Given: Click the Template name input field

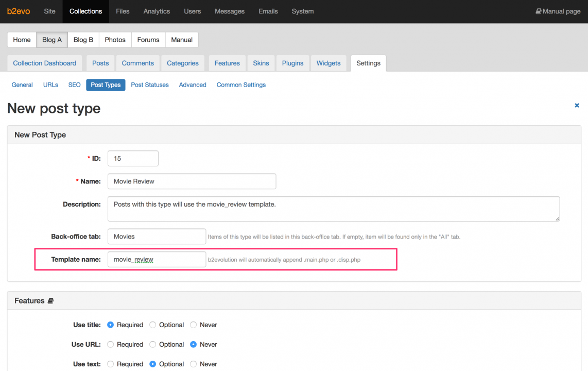Looking at the screenshot, I should pyautogui.click(x=157, y=259).
